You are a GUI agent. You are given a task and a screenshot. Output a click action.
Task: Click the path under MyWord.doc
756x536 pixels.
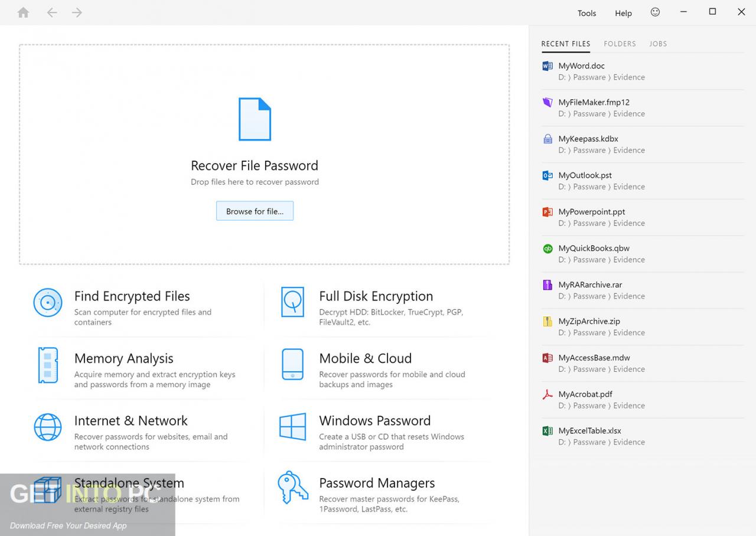(601, 77)
